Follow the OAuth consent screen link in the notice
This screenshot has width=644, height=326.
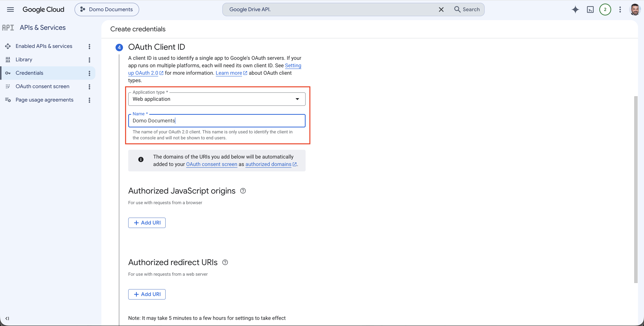[211, 164]
